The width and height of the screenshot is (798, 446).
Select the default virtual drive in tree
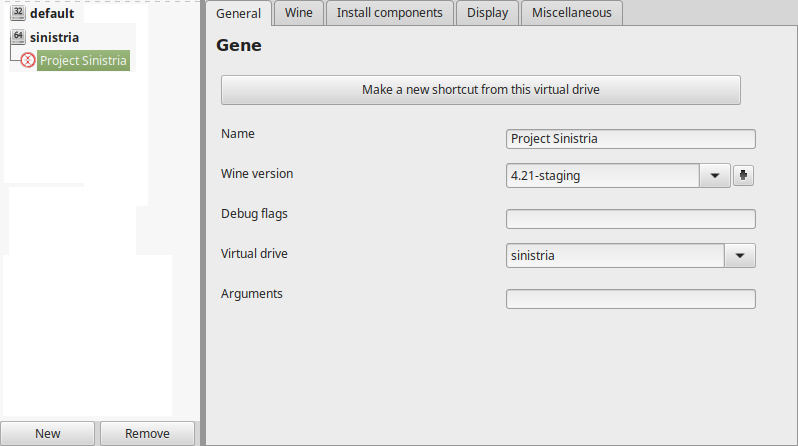[52, 13]
